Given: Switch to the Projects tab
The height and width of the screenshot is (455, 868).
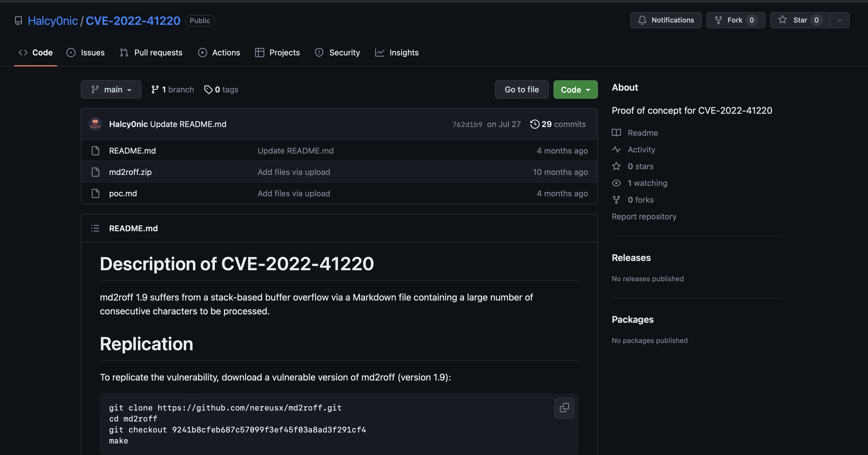Looking at the screenshot, I should click(278, 53).
